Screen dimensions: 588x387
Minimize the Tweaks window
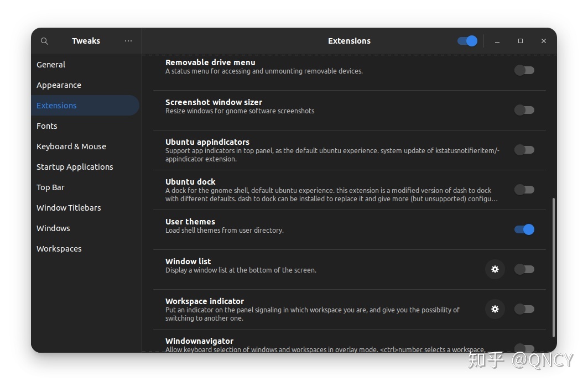[x=497, y=41]
